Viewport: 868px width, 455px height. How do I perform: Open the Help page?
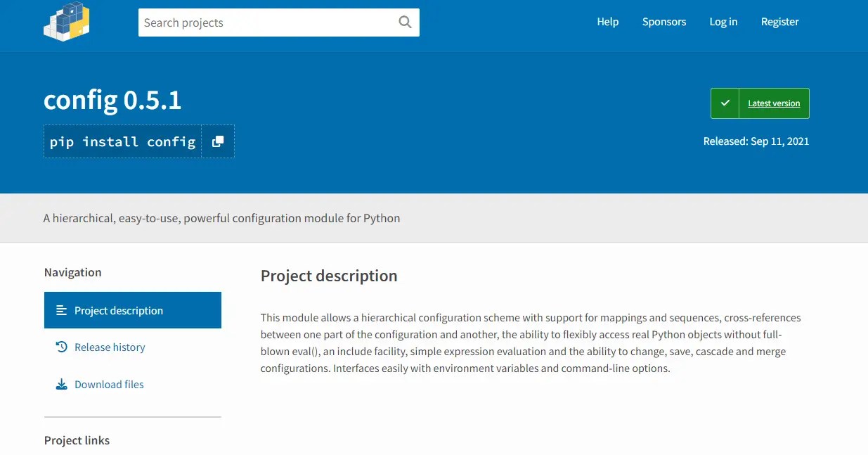608,22
